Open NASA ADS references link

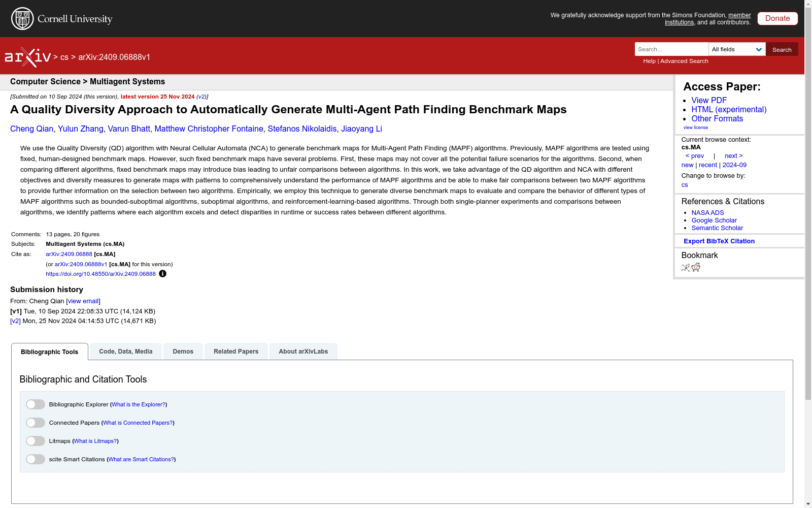pos(707,213)
